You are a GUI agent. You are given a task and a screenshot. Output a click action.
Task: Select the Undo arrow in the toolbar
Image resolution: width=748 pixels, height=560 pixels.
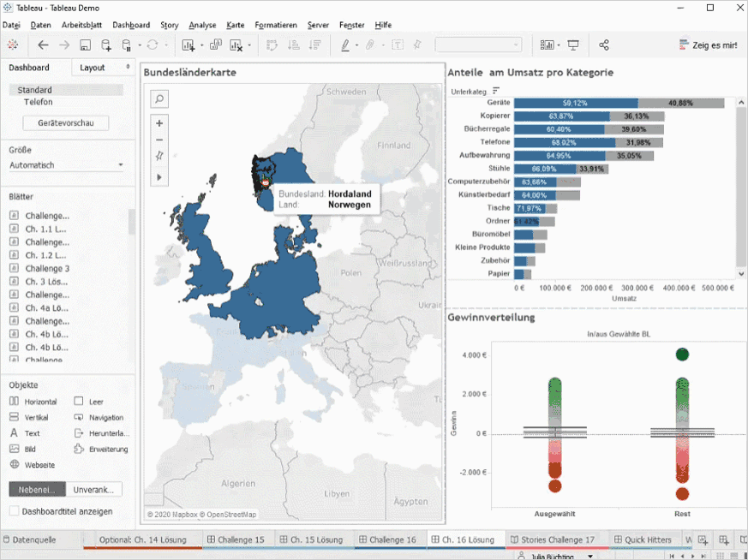[42, 45]
